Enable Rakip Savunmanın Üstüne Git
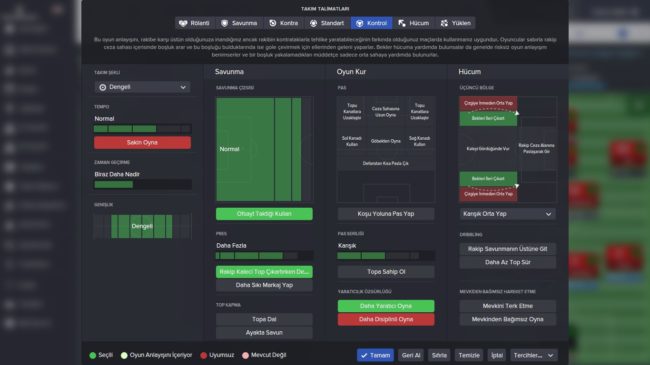 [x=507, y=249]
